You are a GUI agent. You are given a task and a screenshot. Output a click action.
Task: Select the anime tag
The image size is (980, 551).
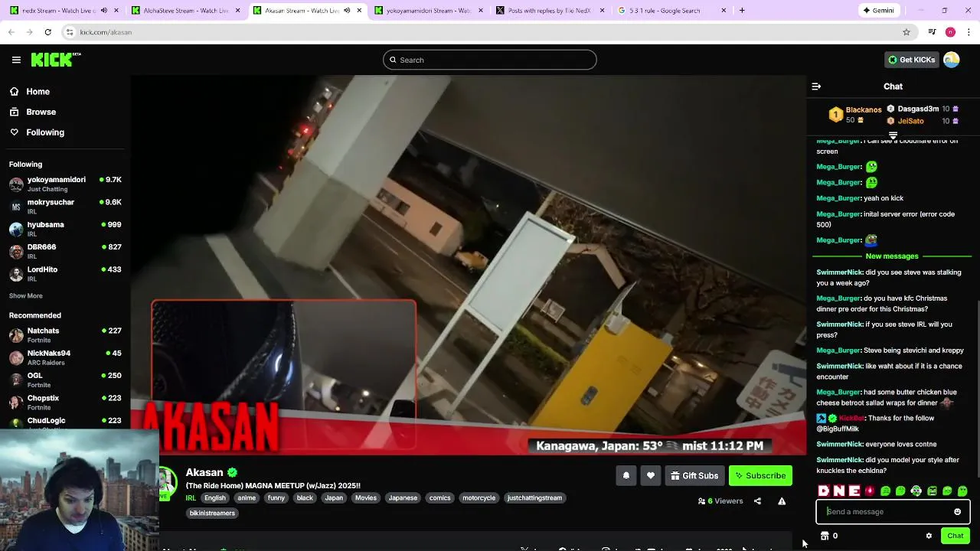click(247, 498)
